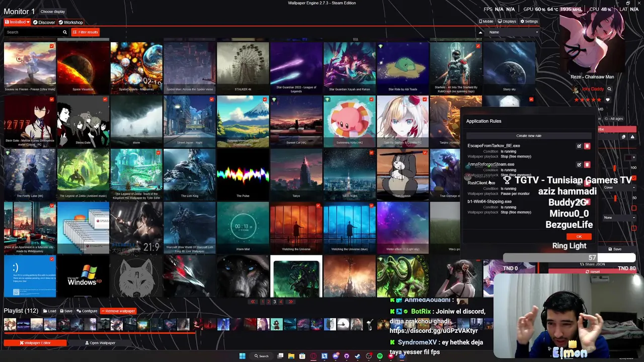Edit the ArmaReforgerSteam.exe rule
Viewport: 644px width, 362px height.
pyautogui.click(x=579, y=164)
